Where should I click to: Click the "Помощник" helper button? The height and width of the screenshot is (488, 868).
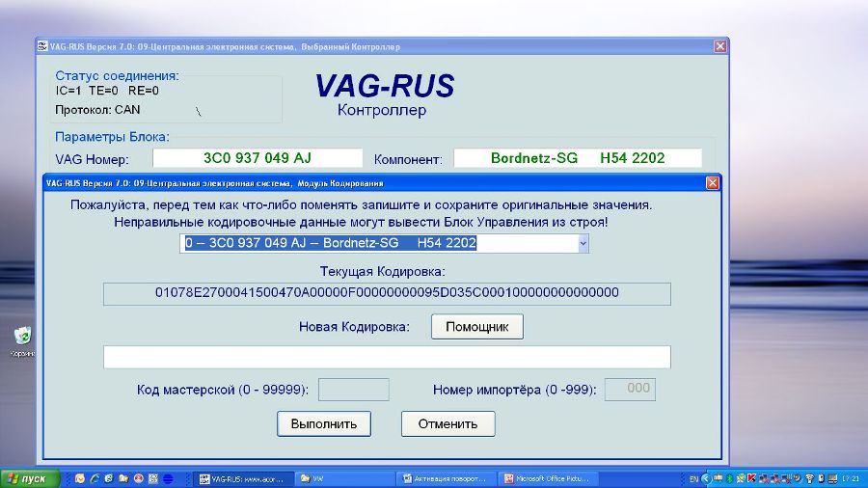click(476, 327)
